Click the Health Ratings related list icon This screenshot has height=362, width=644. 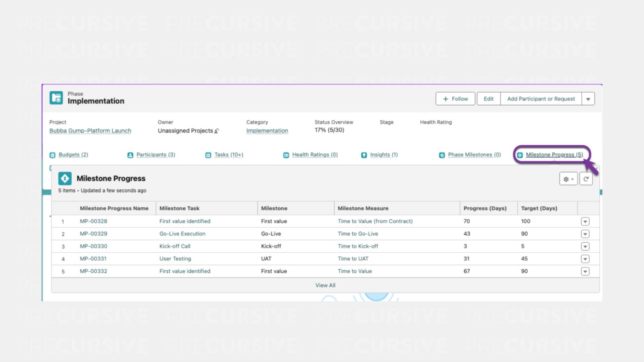tap(286, 155)
